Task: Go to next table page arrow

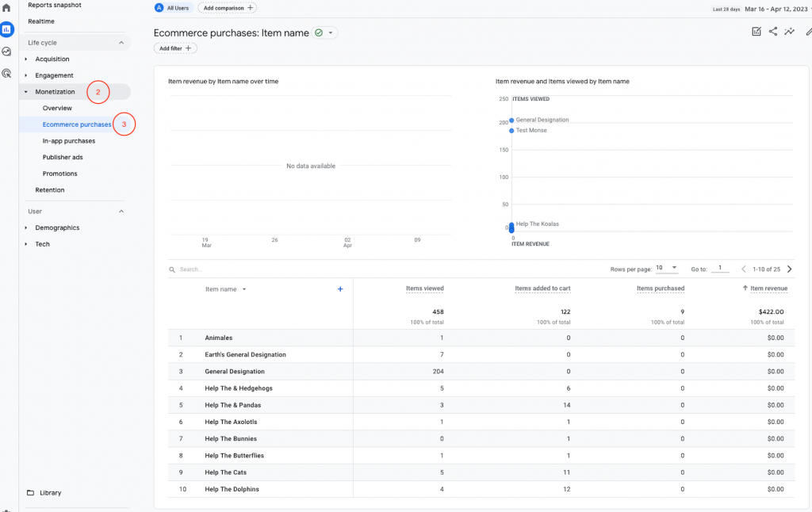Action: (x=789, y=269)
